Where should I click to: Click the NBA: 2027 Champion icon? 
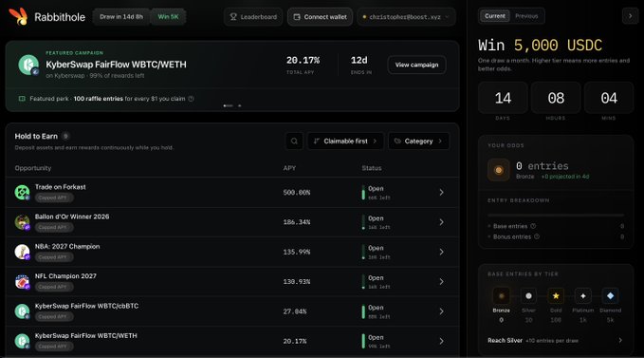point(22,252)
